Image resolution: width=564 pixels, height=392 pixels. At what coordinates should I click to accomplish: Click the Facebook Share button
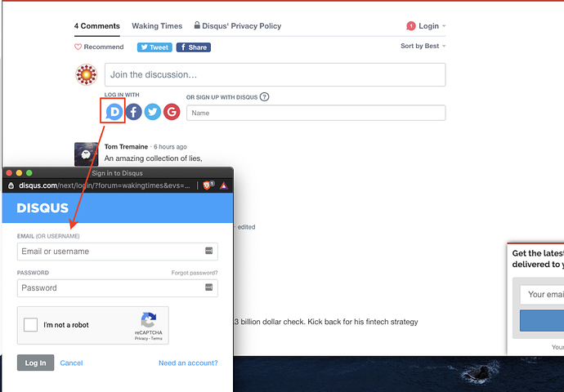(194, 47)
